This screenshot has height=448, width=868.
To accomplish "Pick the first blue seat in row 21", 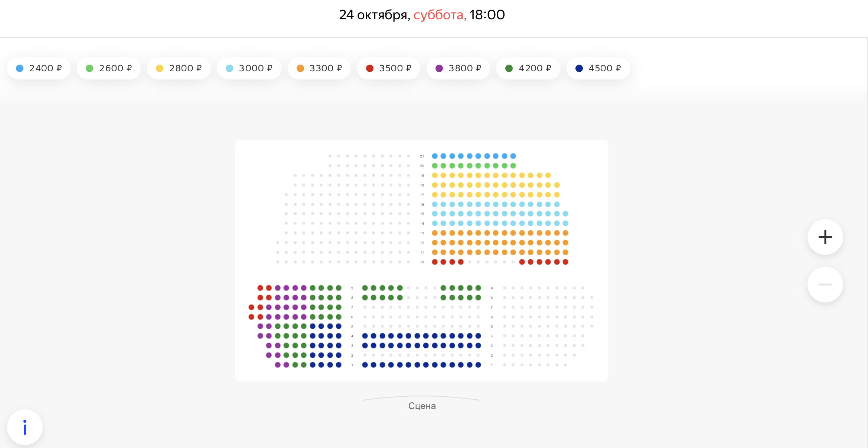I will click(435, 156).
